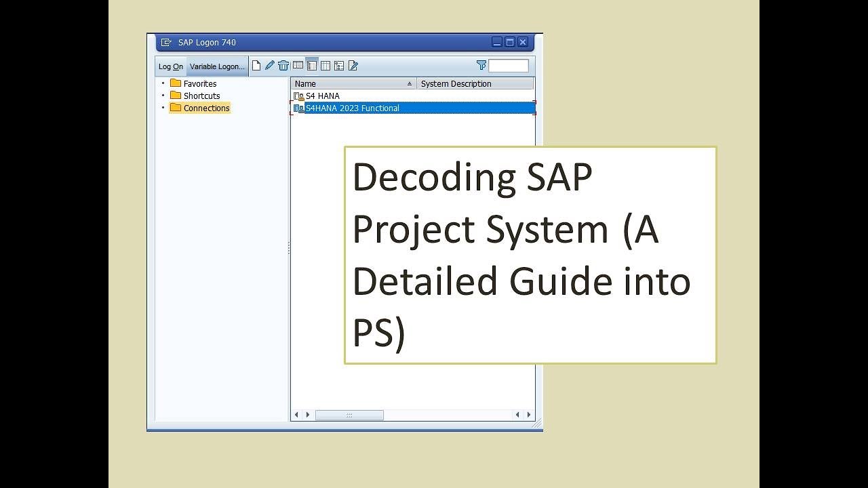
Task: Sort by the Name column header
Action: point(353,83)
